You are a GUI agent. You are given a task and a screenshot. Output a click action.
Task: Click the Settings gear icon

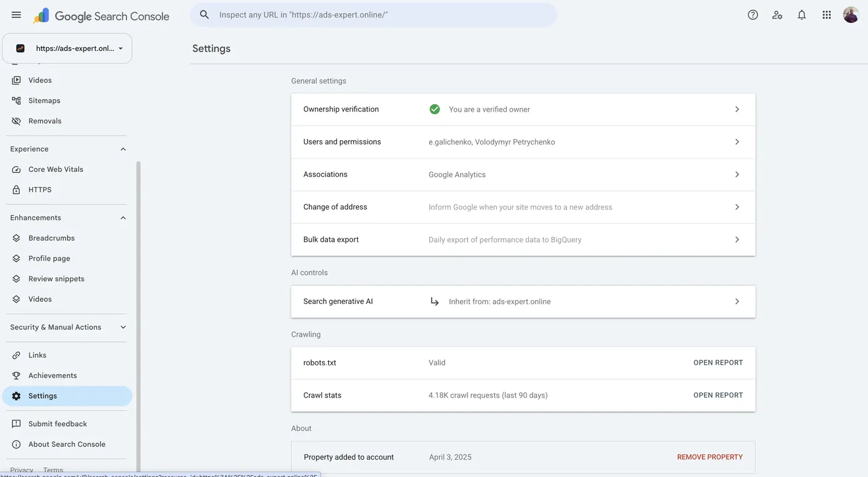[x=16, y=396]
